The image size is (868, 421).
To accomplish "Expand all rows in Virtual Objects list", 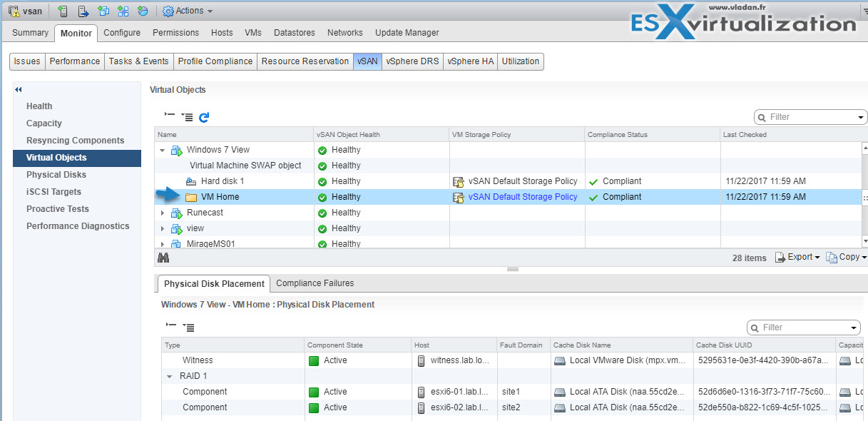I will click(x=187, y=116).
